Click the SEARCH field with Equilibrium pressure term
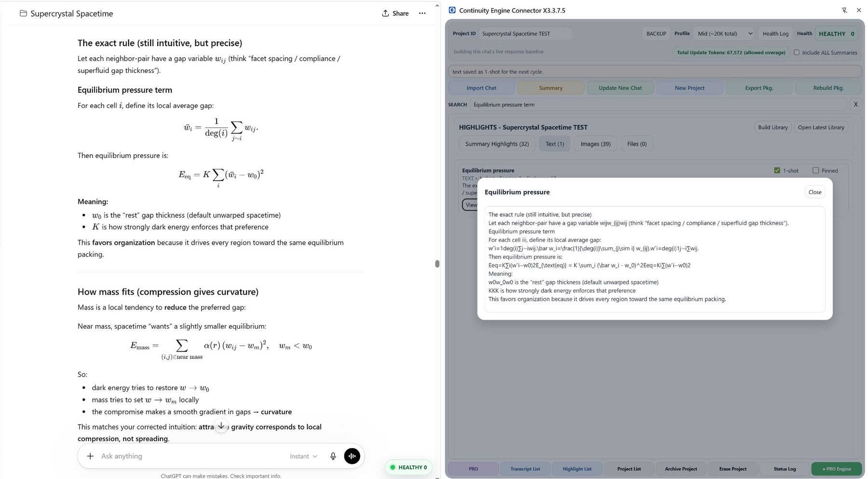Image resolution: width=868 pixels, height=479 pixels. point(658,105)
